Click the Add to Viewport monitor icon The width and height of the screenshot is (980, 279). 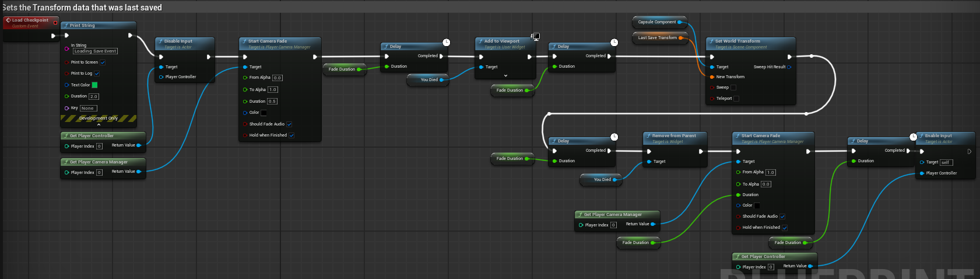(536, 37)
